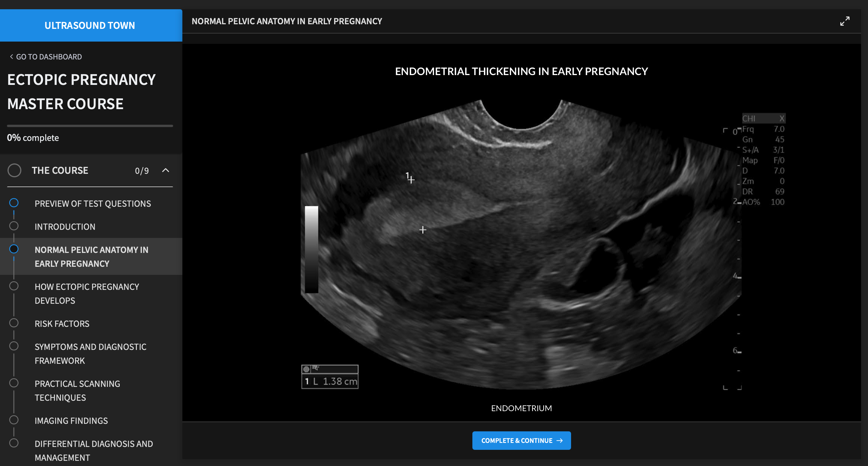
Task: Mark Symptoms and Diagnostic Framework circle
Action: point(14,346)
